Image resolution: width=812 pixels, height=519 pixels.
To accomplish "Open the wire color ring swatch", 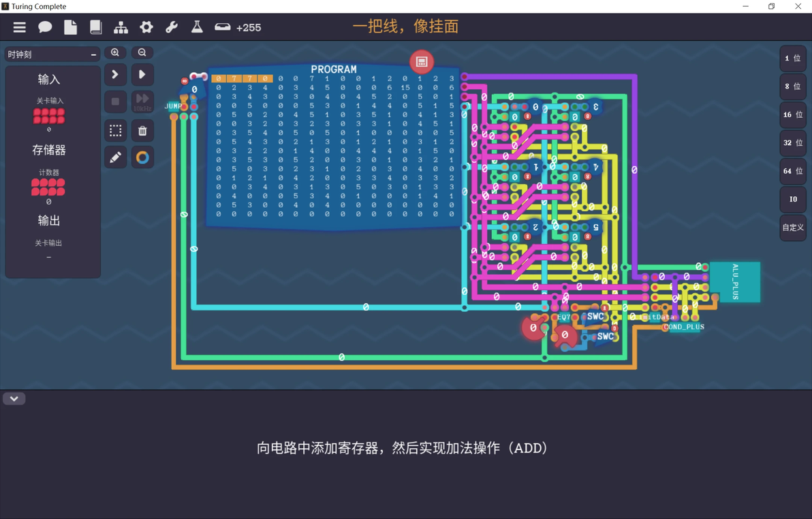I will click(x=142, y=157).
